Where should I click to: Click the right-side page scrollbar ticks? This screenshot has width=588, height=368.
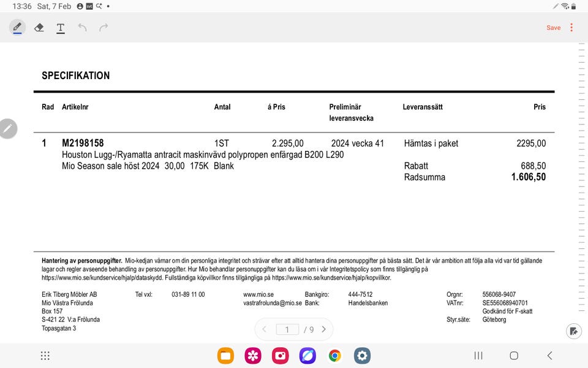click(582, 178)
